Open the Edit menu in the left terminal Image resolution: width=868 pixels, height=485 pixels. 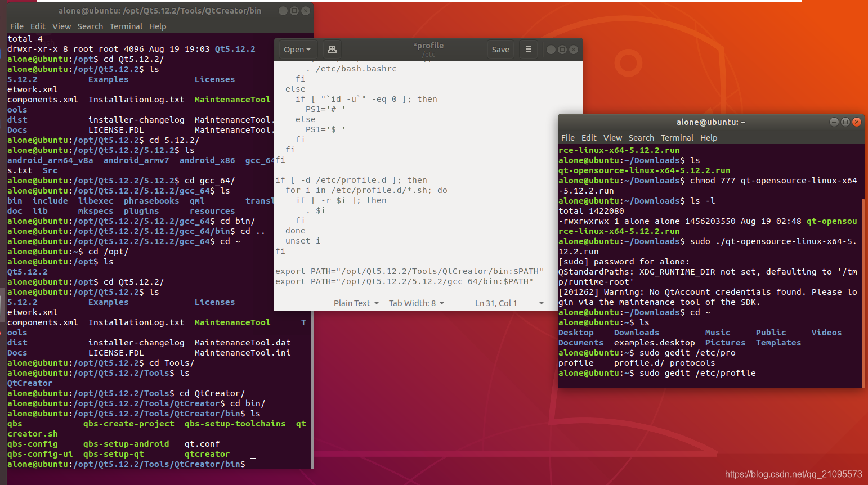point(37,26)
